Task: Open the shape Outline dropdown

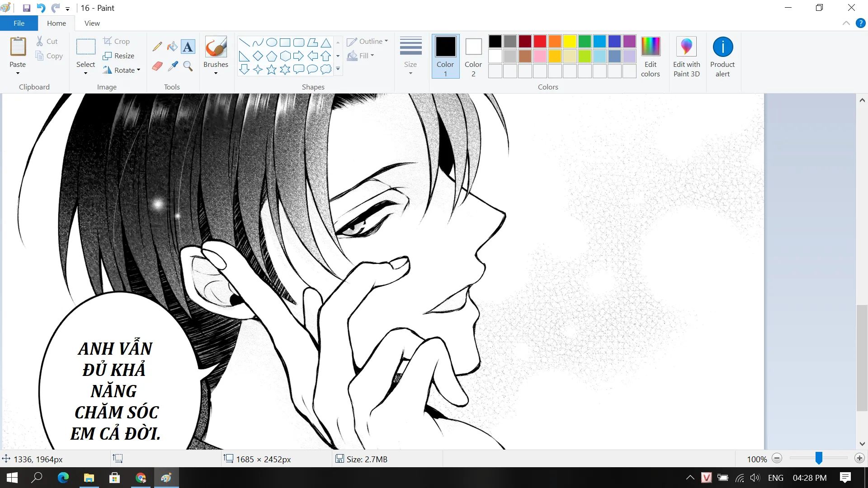Action: pyautogui.click(x=368, y=41)
